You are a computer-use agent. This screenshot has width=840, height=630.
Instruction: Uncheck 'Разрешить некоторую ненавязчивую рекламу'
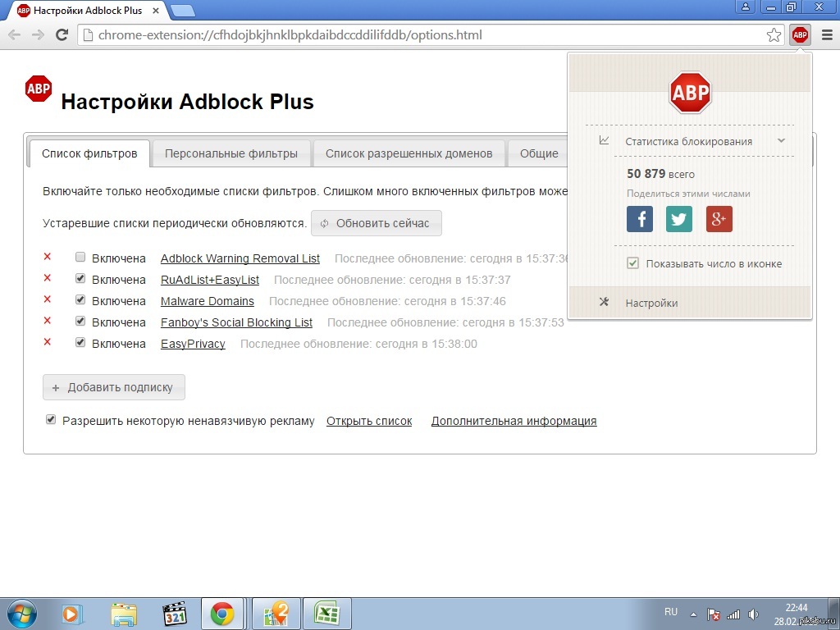pos(51,420)
